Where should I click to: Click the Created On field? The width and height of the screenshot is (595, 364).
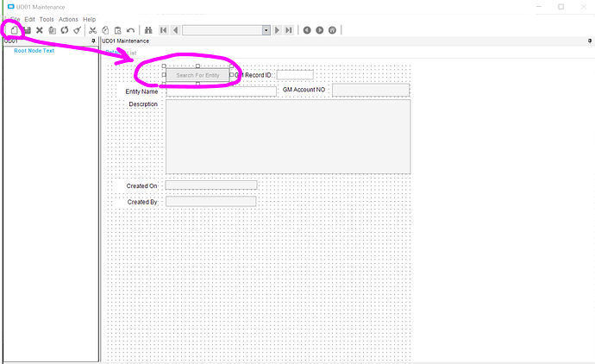[x=211, y=185]
